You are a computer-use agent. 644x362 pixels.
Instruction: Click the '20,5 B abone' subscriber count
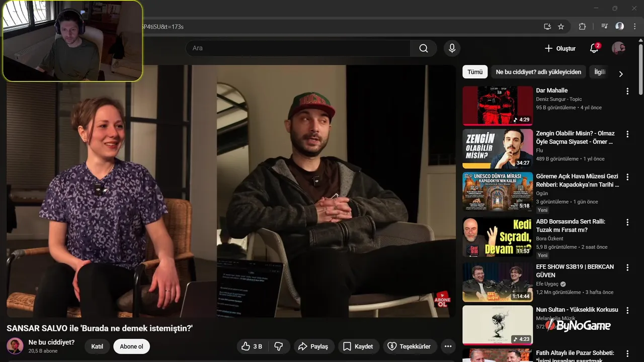pyautogui.click(x=43, y=351)
